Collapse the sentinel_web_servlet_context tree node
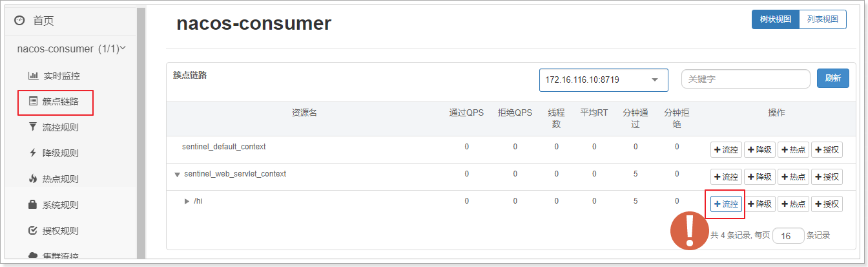The width and height of the screenshot is (868, 267). click(177, 175)
